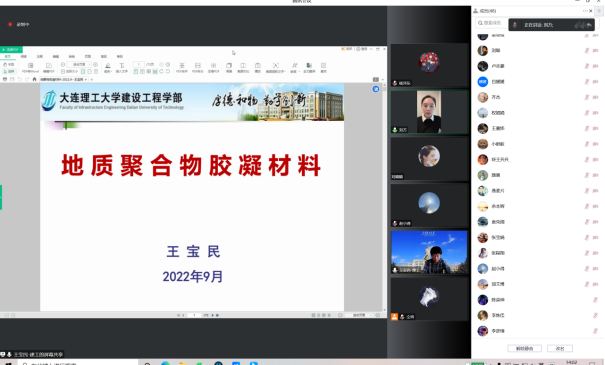
Task: Open the highlighter dropdown arrow
Action: pyautogui.click(x=112, y=71)
